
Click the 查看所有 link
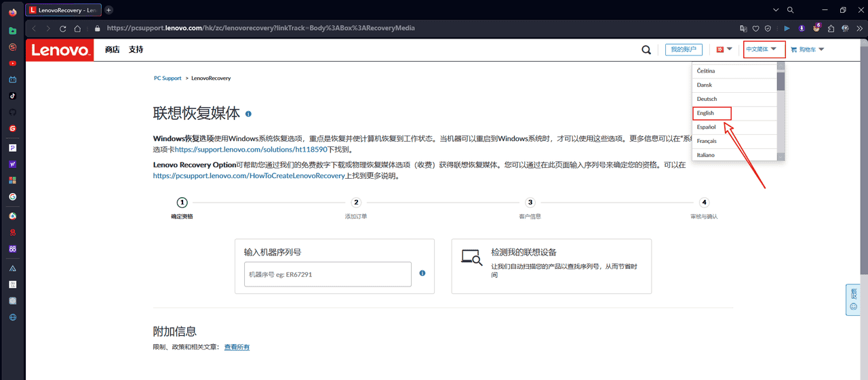coord(237,347)
